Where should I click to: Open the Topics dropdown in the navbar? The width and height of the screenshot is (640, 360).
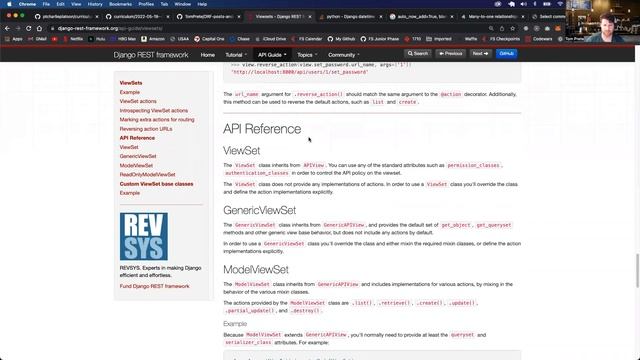tap(307, 55)
